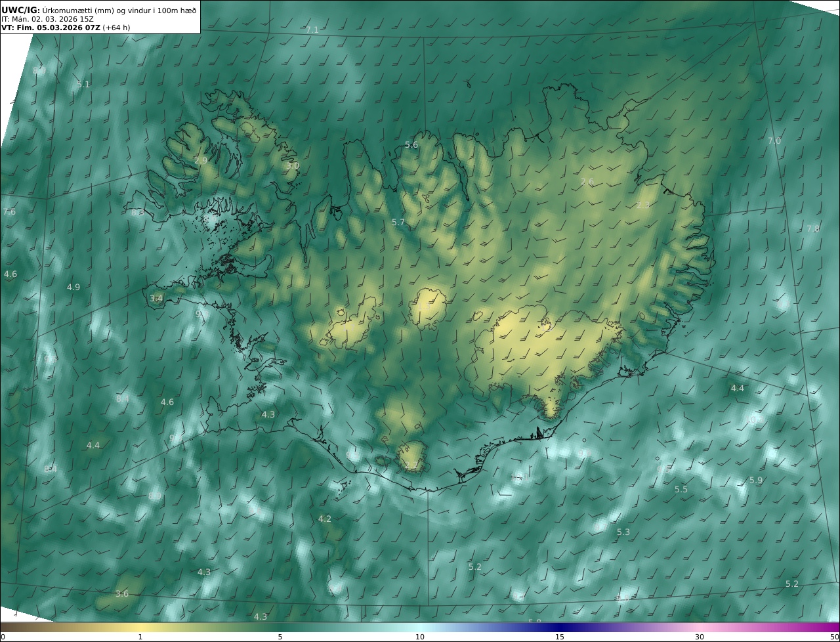Click the '5' tick label on the color scale

point(280,637)
